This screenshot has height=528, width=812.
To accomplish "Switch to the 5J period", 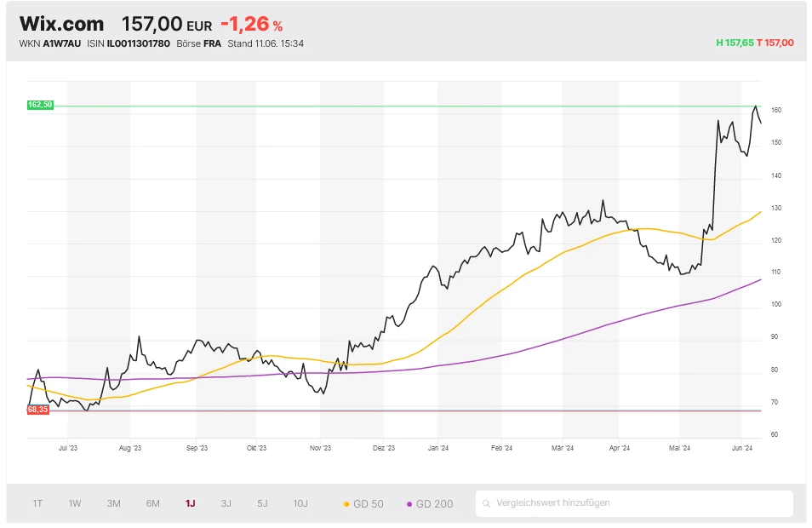I will (263, 503).
